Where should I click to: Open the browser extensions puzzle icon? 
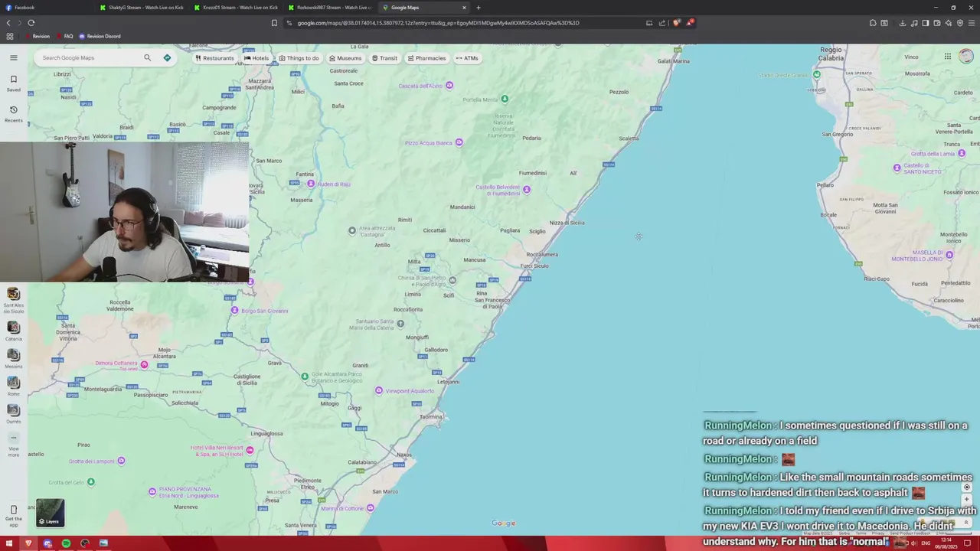coord(873,23)
